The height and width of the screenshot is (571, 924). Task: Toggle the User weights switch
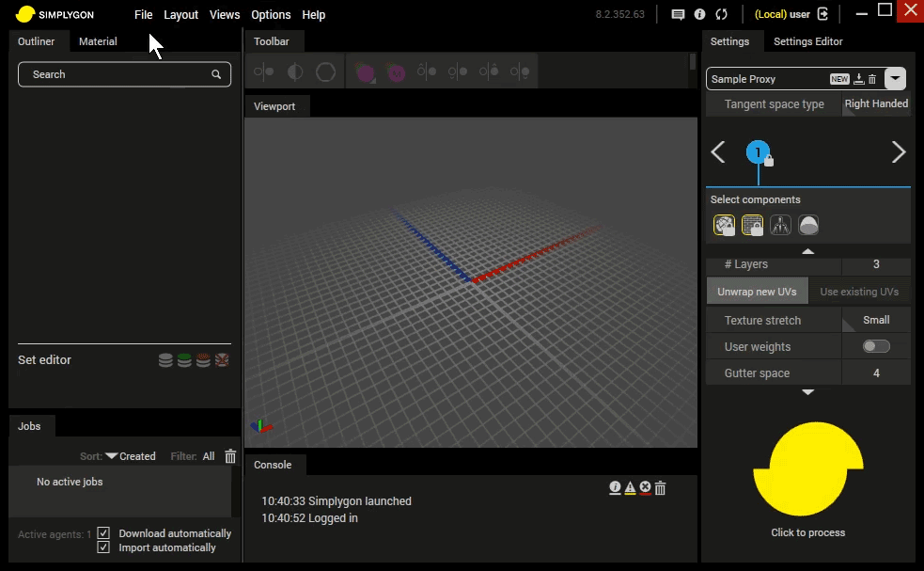(x=876, y=346)
